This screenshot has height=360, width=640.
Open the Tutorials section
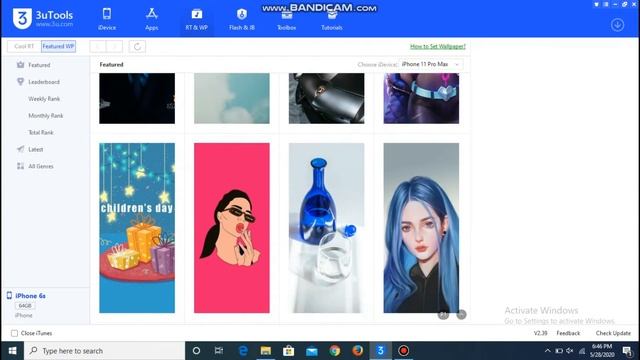point(332,19)
